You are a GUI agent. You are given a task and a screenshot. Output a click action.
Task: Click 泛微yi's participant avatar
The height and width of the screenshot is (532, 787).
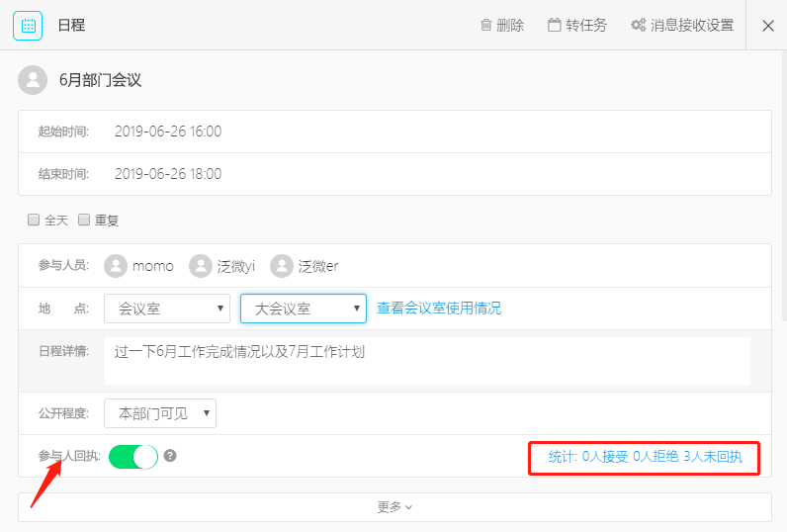point(201,265)
